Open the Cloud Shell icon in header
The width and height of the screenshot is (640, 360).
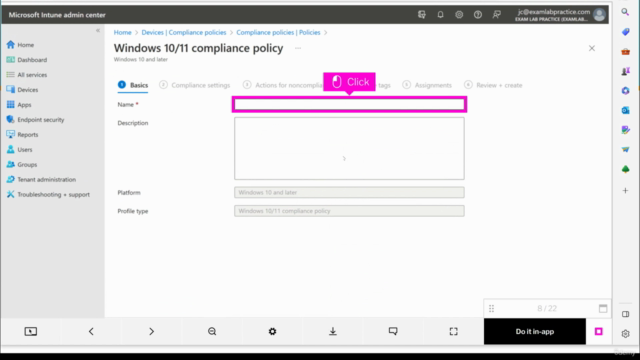point(422,15)
